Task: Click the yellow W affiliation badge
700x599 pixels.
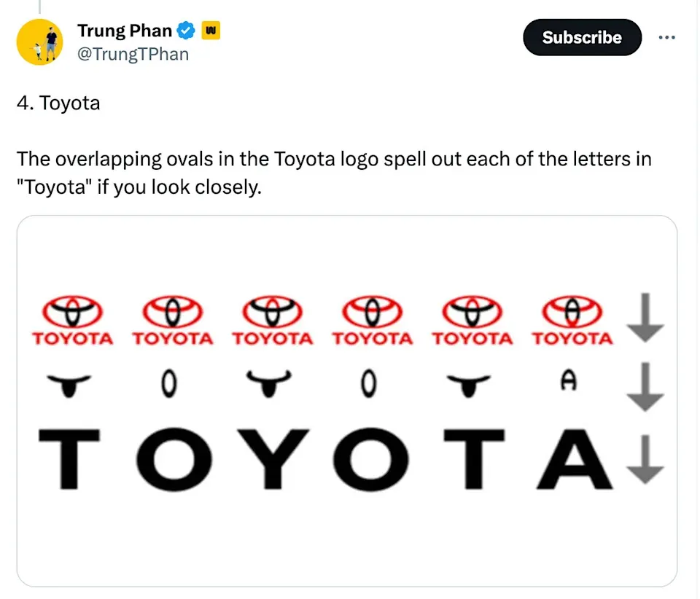Action: (x=210, y=31)
